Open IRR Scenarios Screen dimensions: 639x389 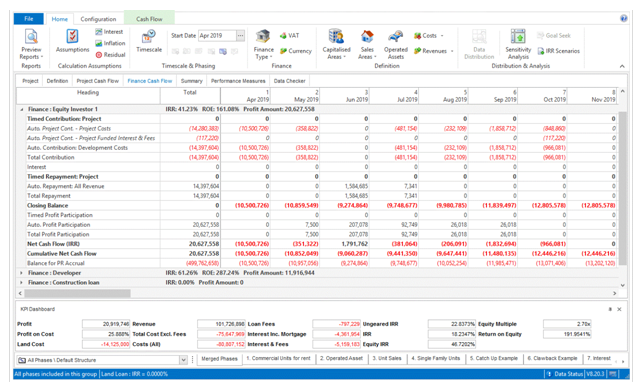click(x=558, y=51)
